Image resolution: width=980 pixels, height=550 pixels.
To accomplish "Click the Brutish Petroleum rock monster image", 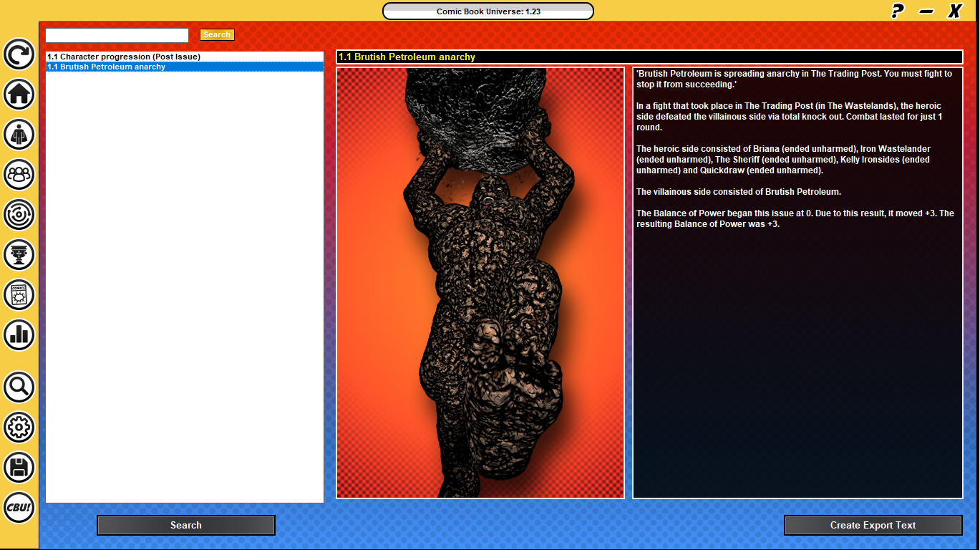I will 480,283.
